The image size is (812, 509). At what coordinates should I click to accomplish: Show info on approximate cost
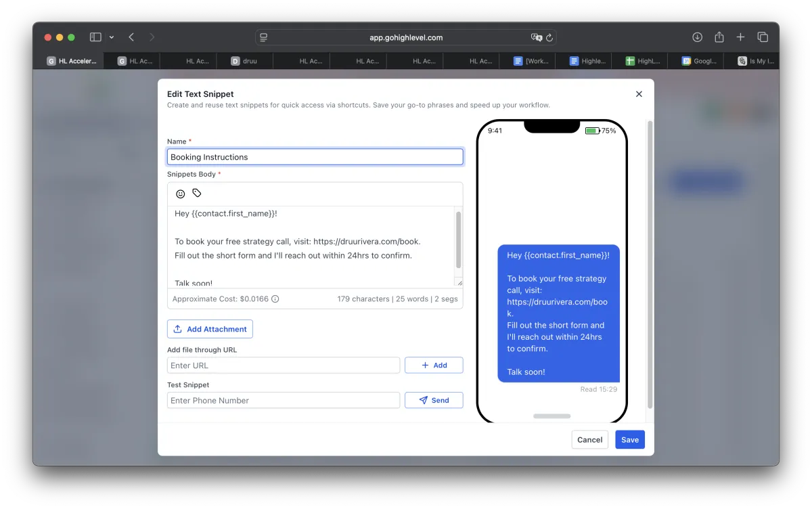275,298
